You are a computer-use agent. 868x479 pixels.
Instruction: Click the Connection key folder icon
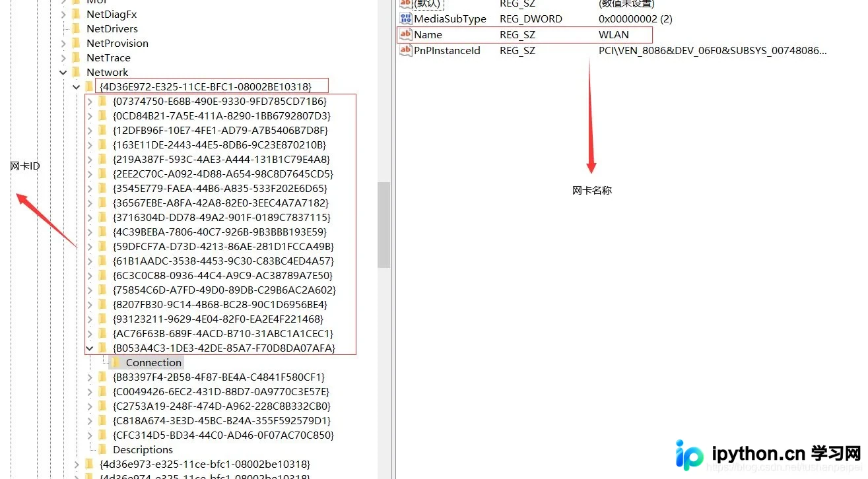click(116, 362)
